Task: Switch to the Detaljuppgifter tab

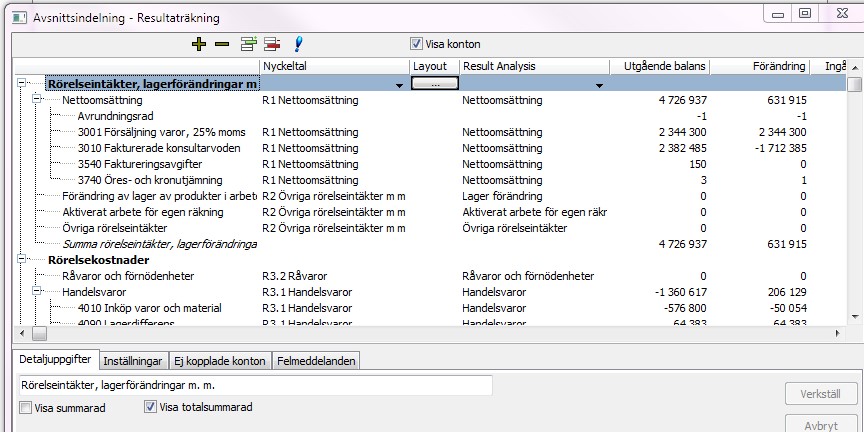Action: point(55,359)
